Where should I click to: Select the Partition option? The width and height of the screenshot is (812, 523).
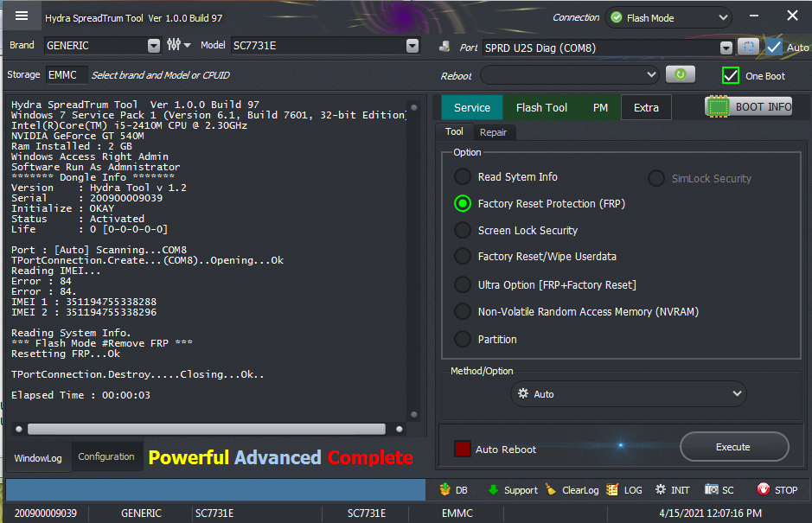pyautogui.click(x=462, y=339)
